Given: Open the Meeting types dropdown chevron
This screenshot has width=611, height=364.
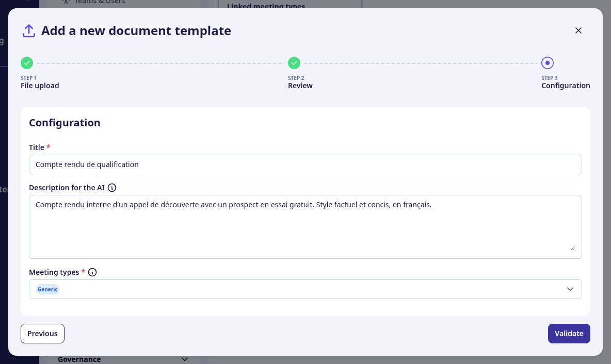Looking at the screenshot, I should (x=570, y=289).
